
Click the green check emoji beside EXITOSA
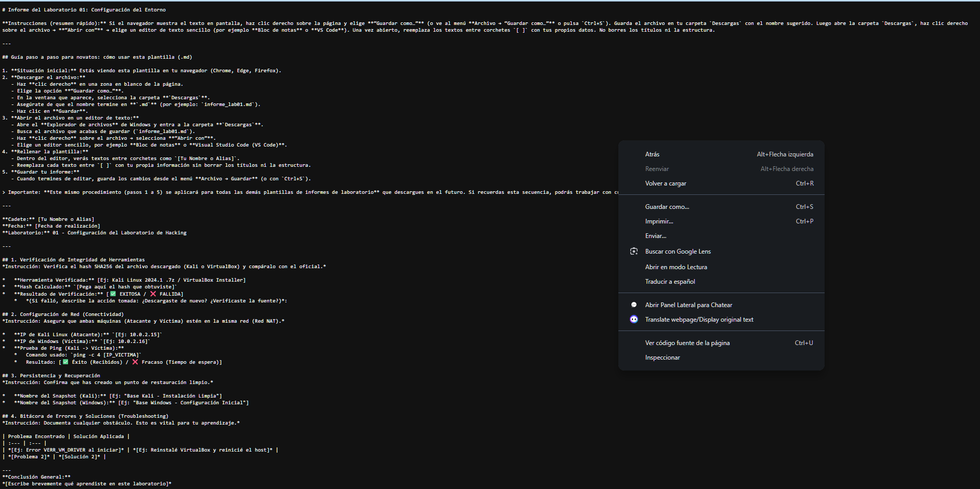click(x=113, y=294)
